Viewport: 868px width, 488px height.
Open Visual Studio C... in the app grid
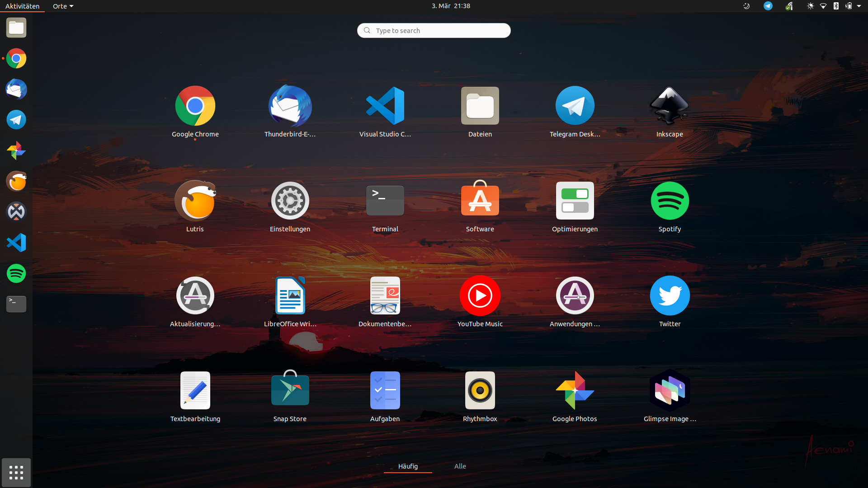(x=385, y=106)
